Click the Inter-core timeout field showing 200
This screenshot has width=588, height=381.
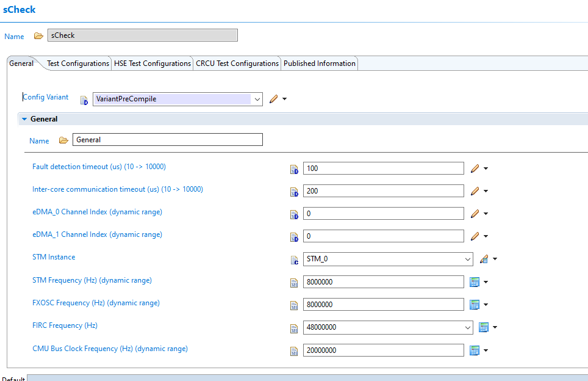383,191
